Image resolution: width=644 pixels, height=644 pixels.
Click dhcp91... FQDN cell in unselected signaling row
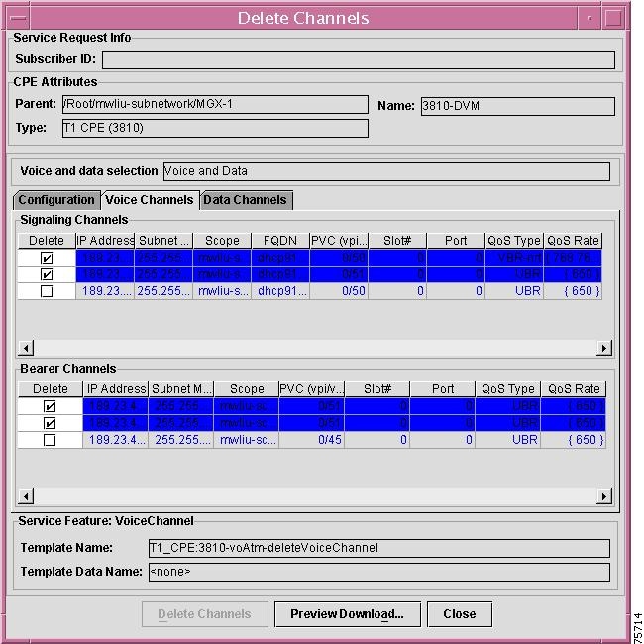point(280,291)
